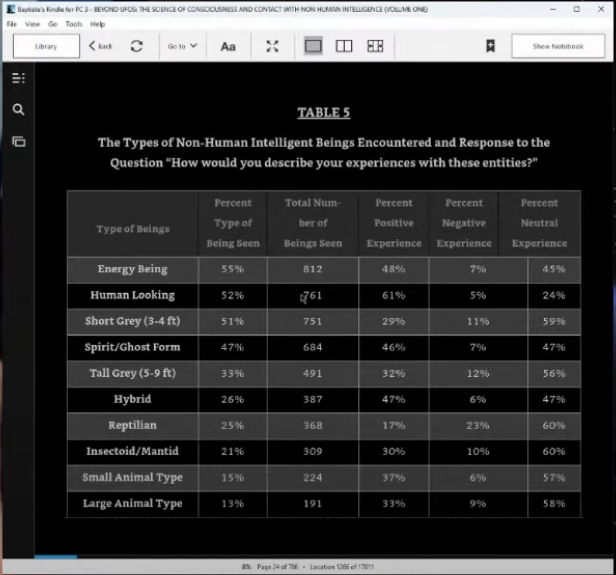The height and width of the screenshot is (575, 616).
Task: Open the Help menu
Action: pyautogui.click(x=97, y=23)
